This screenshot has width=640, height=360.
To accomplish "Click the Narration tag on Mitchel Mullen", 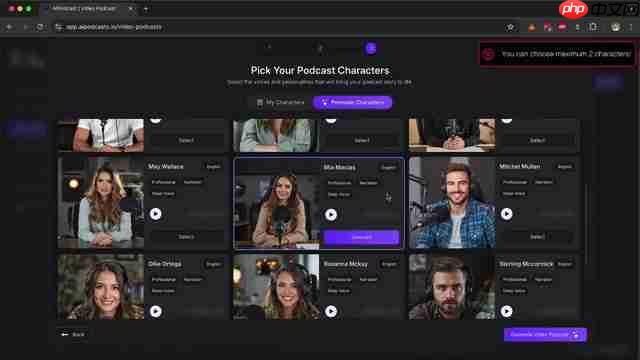I will click(544, 182).
